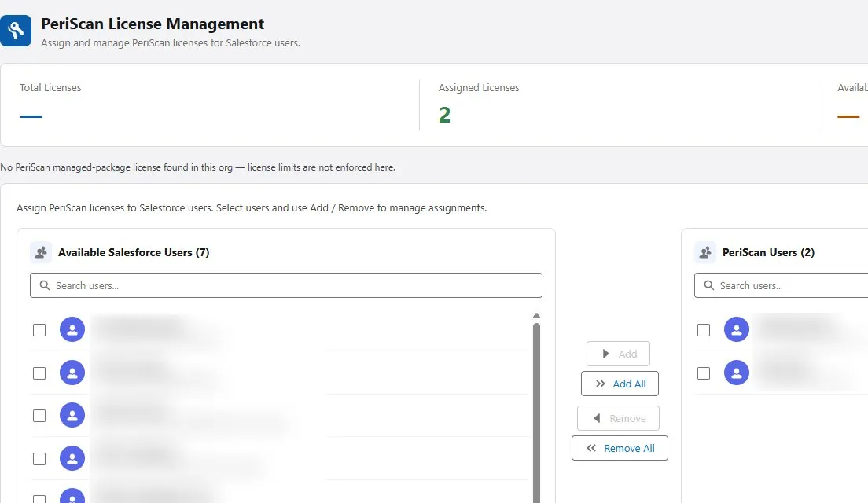Click the search icon in Available Users field

click(45, 285)
